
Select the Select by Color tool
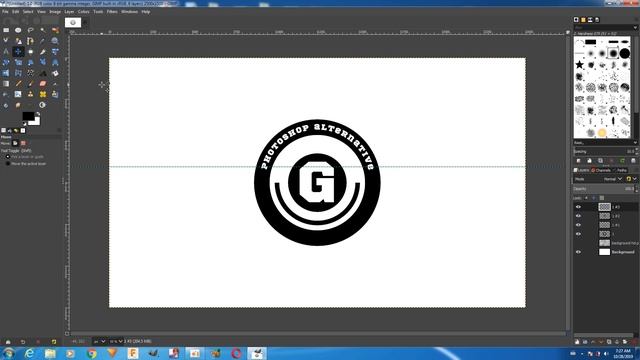coord(55,30)
